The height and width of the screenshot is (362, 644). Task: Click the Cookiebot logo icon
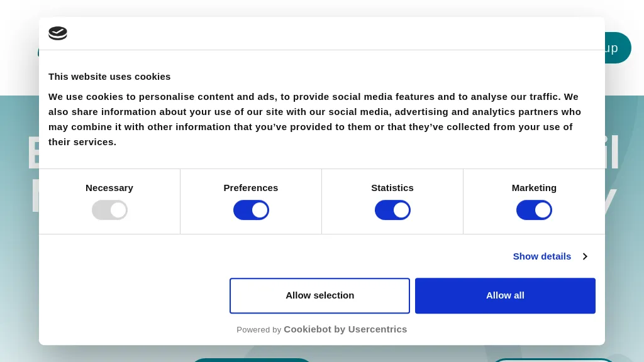[x=58, y=33]
